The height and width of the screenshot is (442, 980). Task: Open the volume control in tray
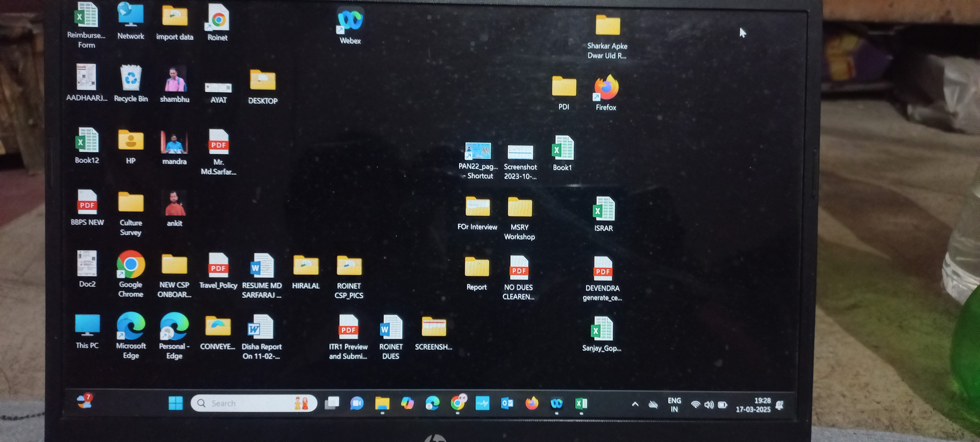point(709,405)
